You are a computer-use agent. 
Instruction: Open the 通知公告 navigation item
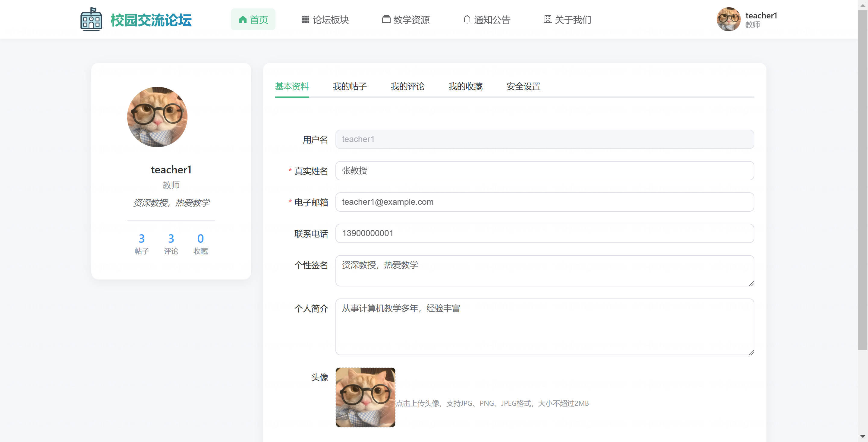click(486, 20)
